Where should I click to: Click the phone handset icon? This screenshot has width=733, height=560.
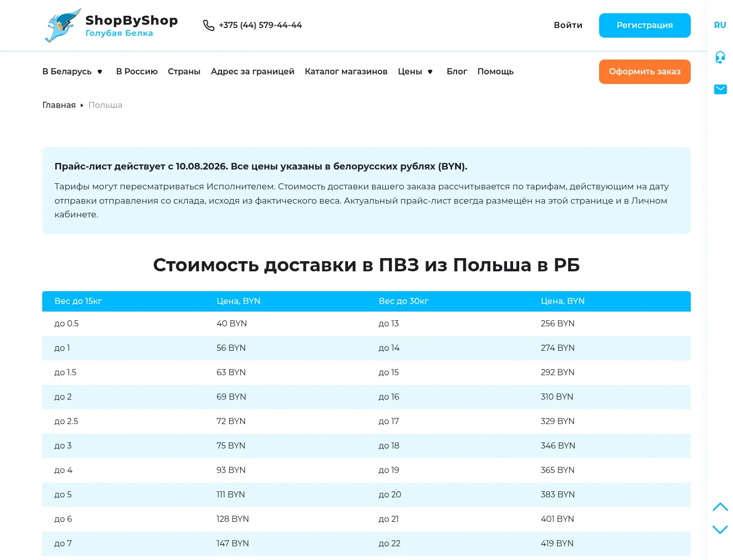pyautogui.click(x=209, y=25)
